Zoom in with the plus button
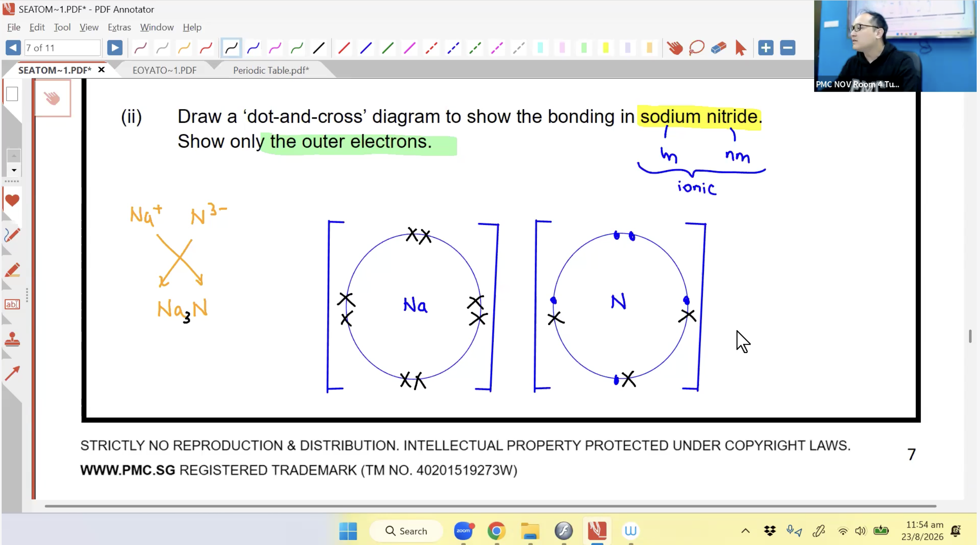Screen dimensions: 980x545 [766, 48]
